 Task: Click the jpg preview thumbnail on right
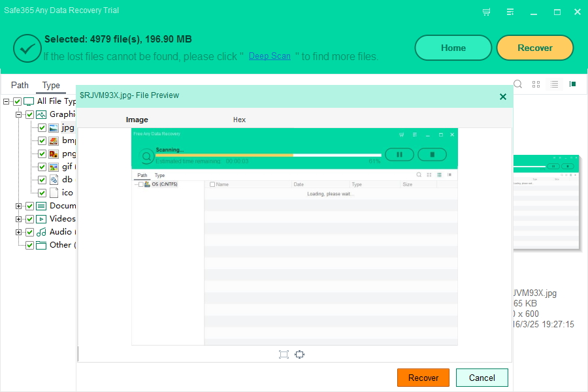546,202
